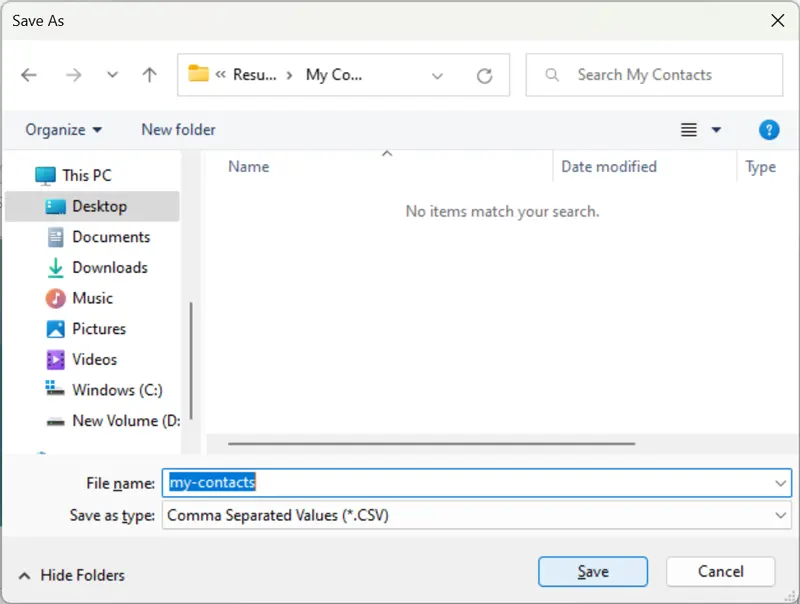800x604 pixels.
Task: Open the Save as type combo box
Action: pos(477,515)
